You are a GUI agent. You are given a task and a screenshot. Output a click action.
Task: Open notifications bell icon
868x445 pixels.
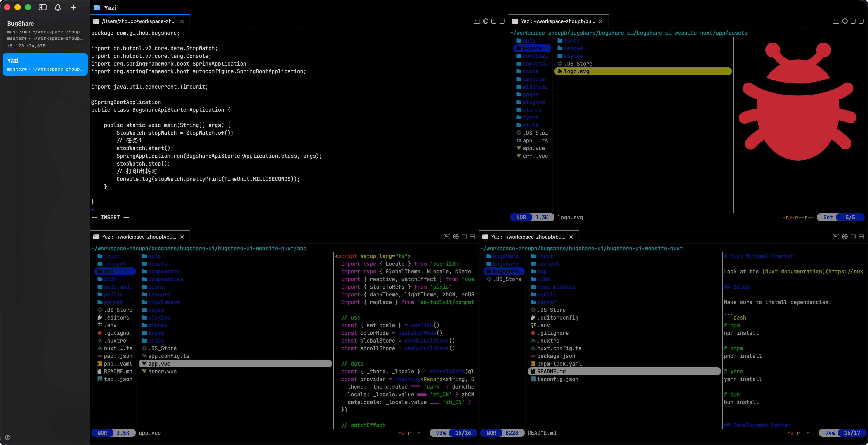pos(58,7)
